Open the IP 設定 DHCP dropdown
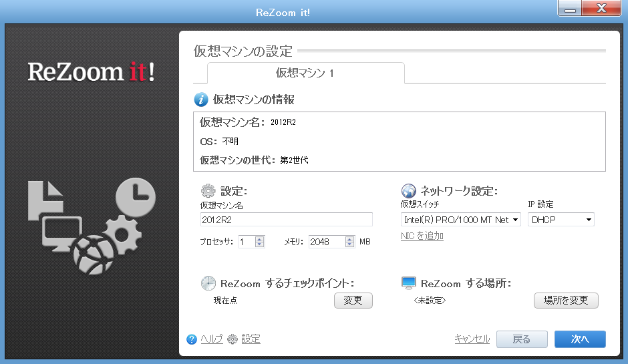 561,220
